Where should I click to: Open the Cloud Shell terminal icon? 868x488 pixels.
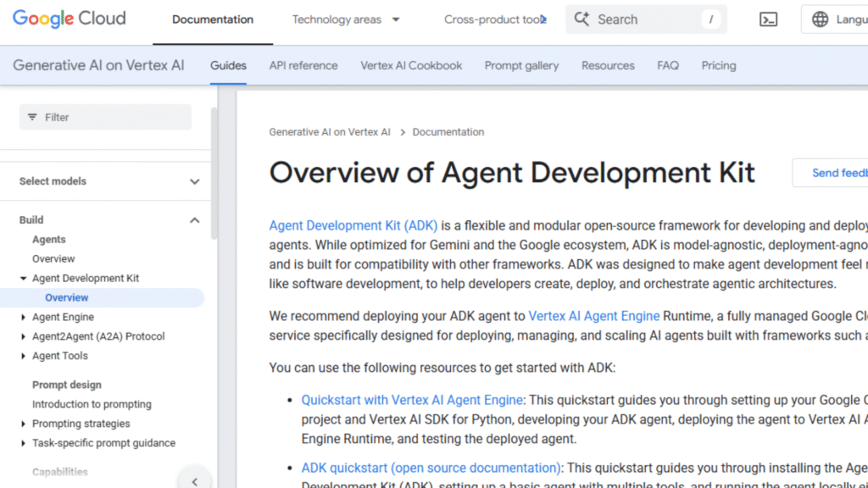click(x=768, y=19)
